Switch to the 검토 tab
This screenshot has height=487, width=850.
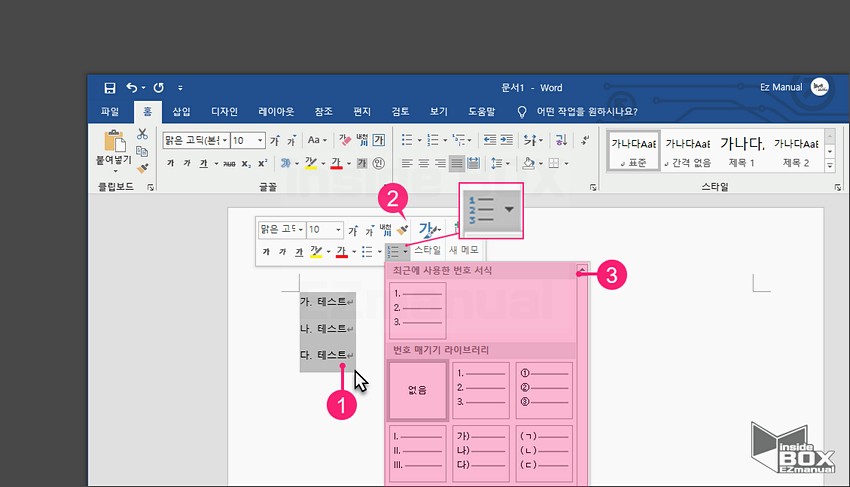tap(400, 112)
